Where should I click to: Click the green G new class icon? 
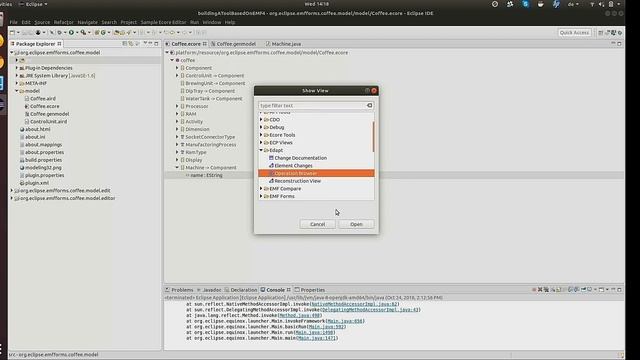coord(103,32)
